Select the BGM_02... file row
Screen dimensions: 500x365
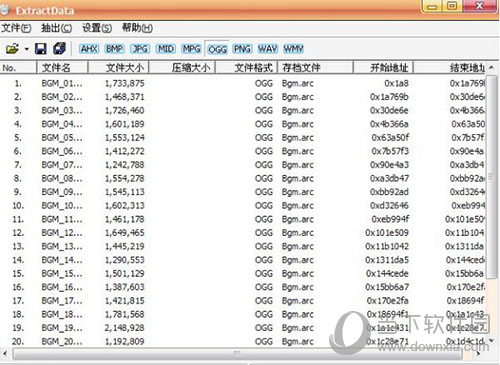(243, 97)
